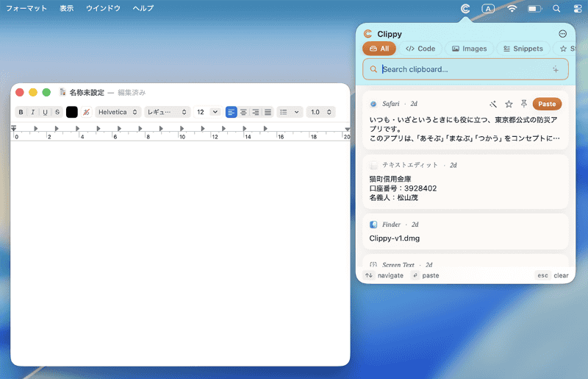Click the TextEdit document proxy icon
The image size is (588, 379).
coord(62,92)
